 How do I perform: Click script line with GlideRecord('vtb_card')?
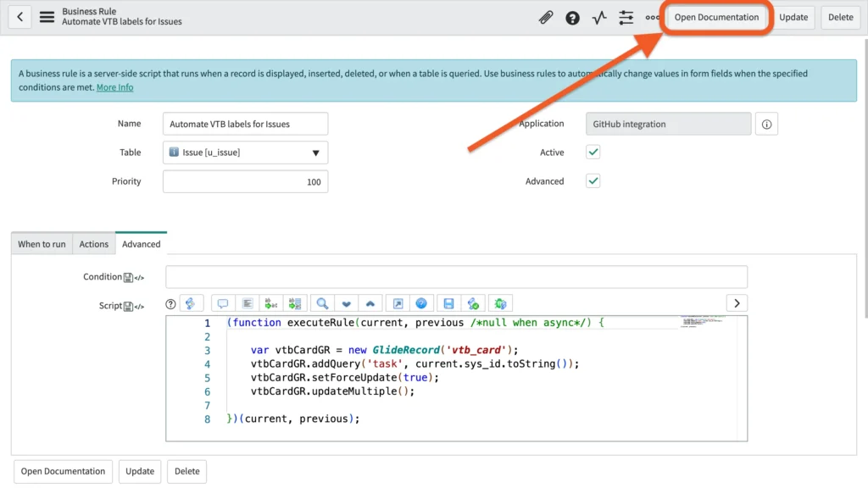point(384,350)
